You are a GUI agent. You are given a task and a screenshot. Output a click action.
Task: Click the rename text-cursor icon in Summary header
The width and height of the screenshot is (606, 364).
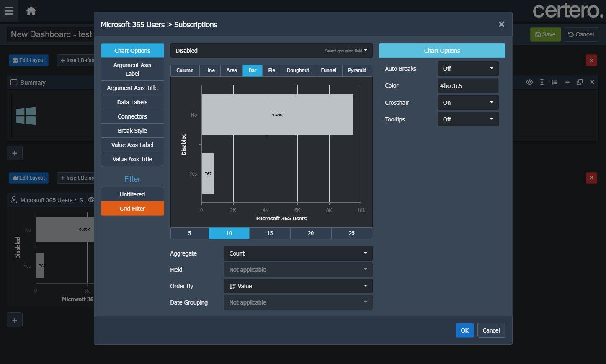coord(542,82)
